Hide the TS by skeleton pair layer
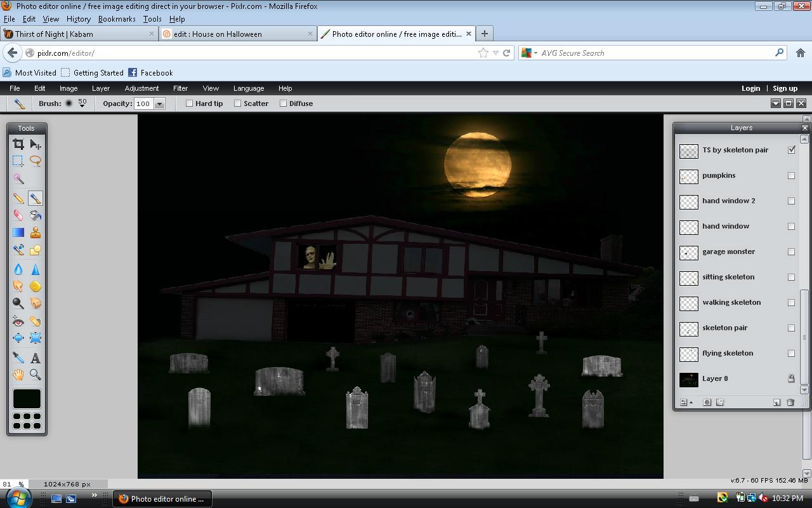Image resolution: width=812 pixels, height=508 pixels. 791,150
